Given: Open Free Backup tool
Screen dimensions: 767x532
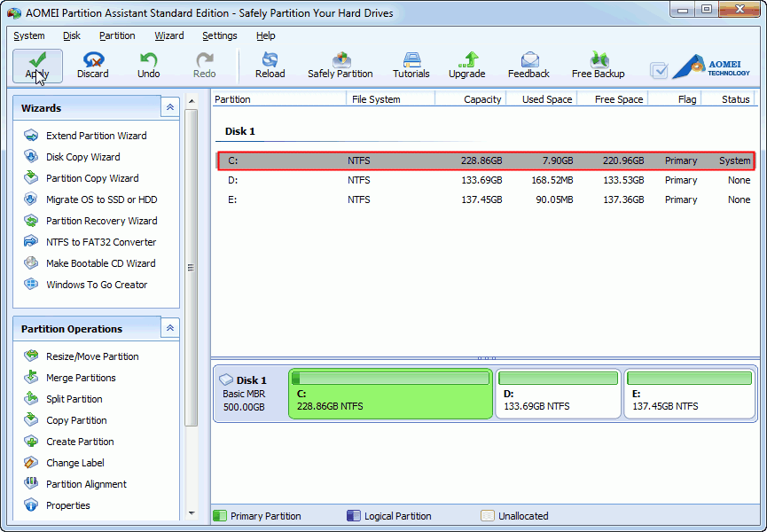Looking at the screenshot, I should tap(599, 66).
